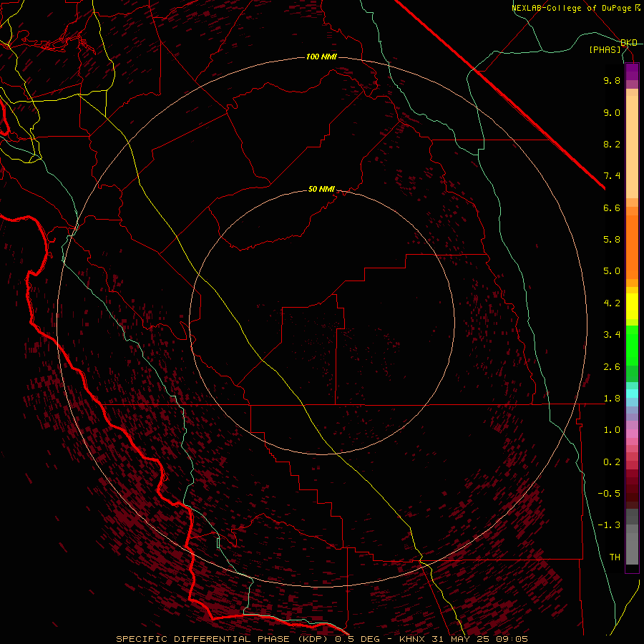644x644 pixels.
Task: Click the 3.4 legend value
Action: coord(612,335)
